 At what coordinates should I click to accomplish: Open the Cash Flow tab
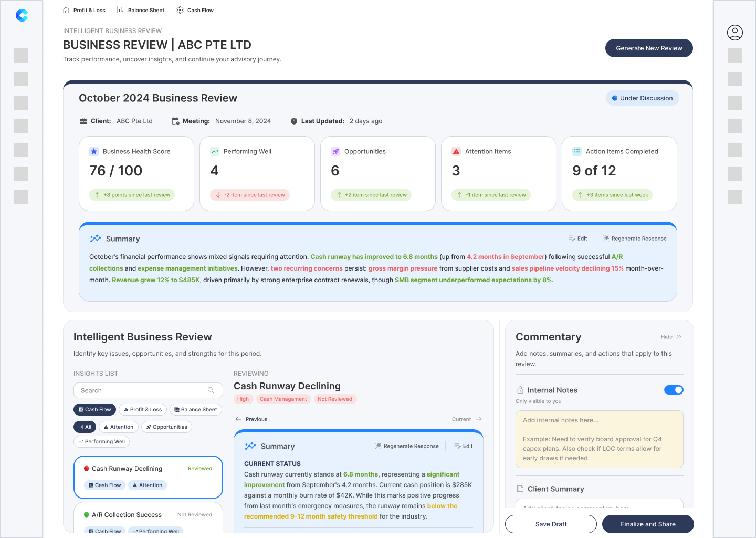click(195, 10)
